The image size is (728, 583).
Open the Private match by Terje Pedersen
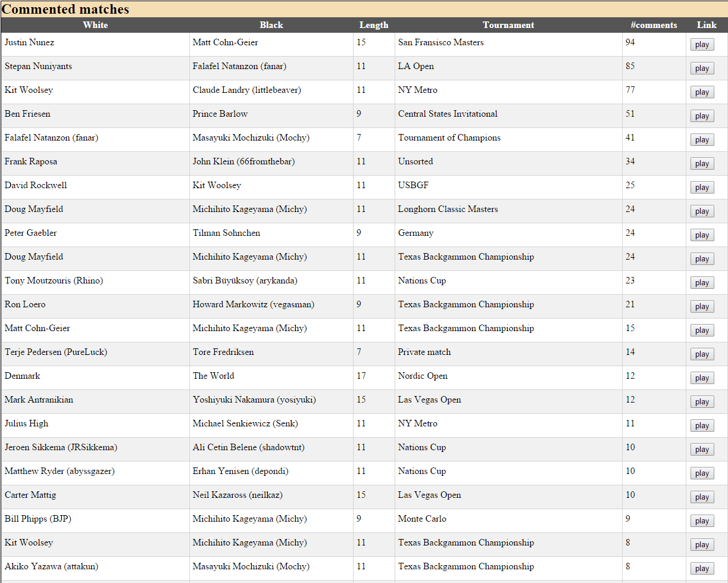tap(702, 354)
